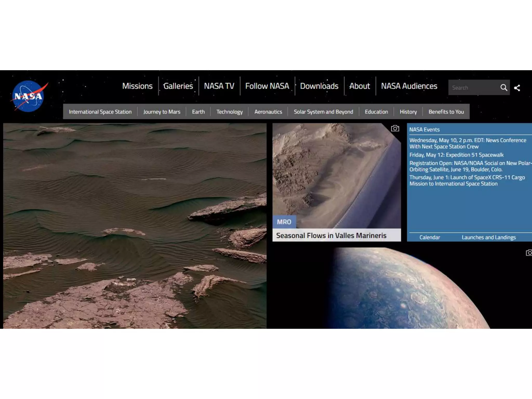Click the camera icon on the Valles Marineris image
The width and height of the screenshot is (532, 399).
(x=395, y=128)
